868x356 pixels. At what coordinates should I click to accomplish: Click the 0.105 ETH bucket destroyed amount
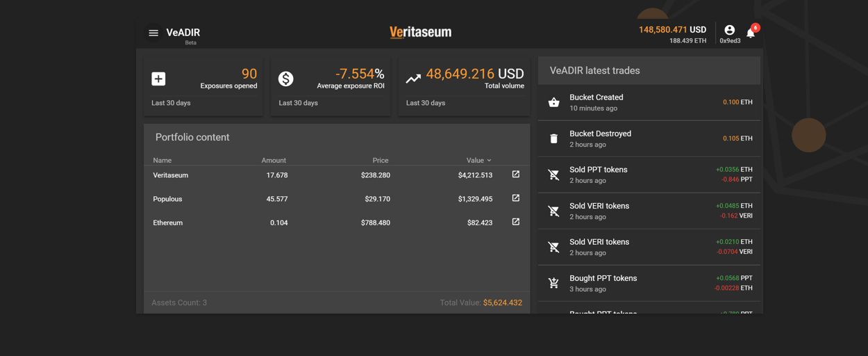pyautogui.click(x=737, y=138)
